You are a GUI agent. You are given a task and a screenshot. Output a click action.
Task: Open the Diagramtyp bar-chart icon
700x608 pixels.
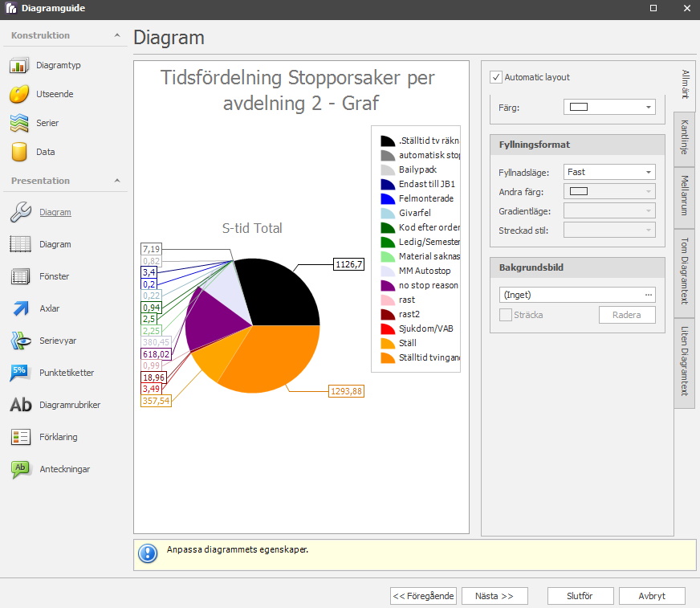(x=19, y=65)
